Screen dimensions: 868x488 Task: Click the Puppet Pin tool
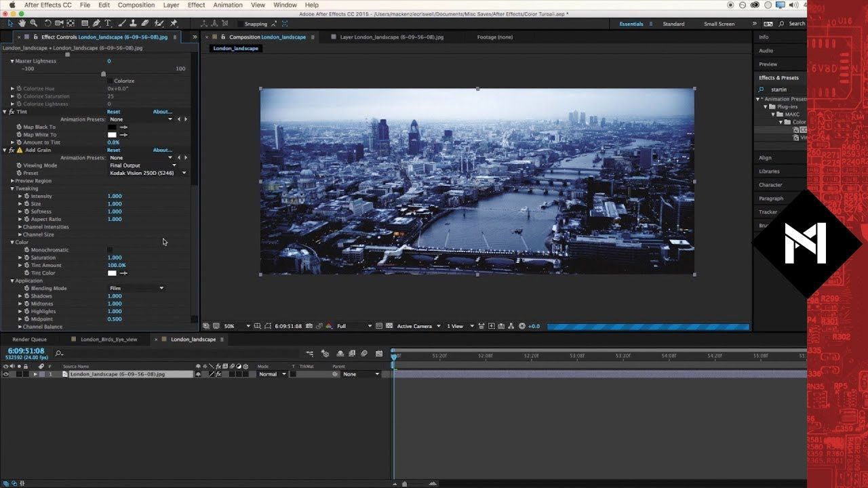click(x=174, y=24)
